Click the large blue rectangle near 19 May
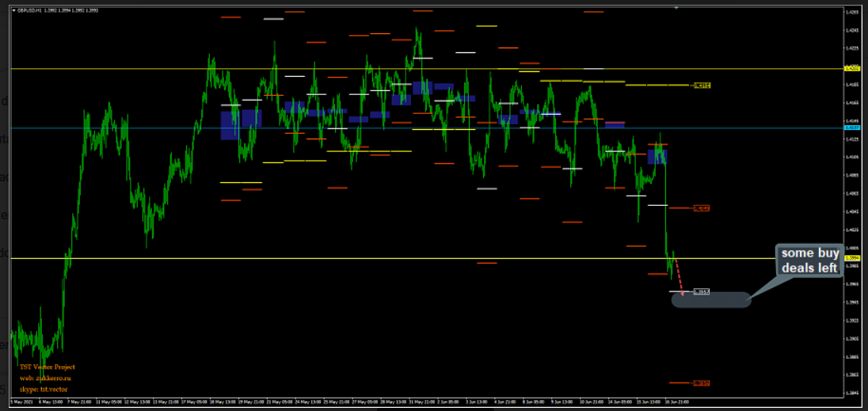 point(241,124)
